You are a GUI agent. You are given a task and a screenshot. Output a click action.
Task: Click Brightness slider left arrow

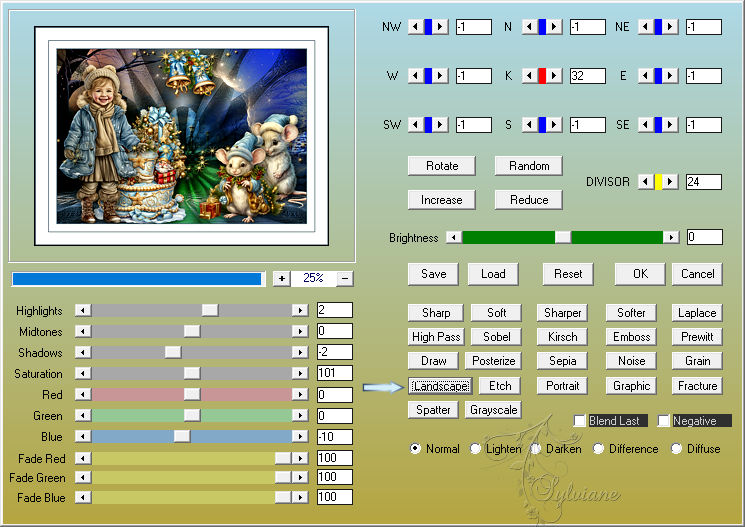coord(454,237)
